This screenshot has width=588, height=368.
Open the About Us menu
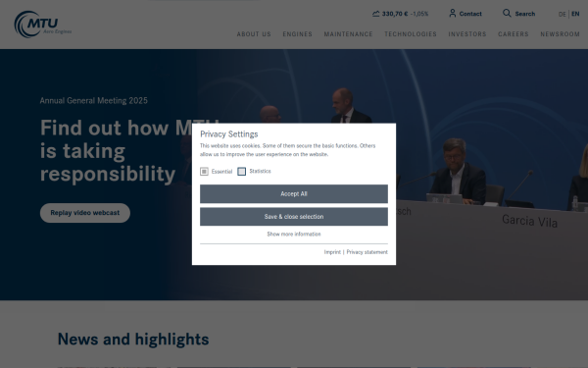pyautogui.click(x=254, y=34)
